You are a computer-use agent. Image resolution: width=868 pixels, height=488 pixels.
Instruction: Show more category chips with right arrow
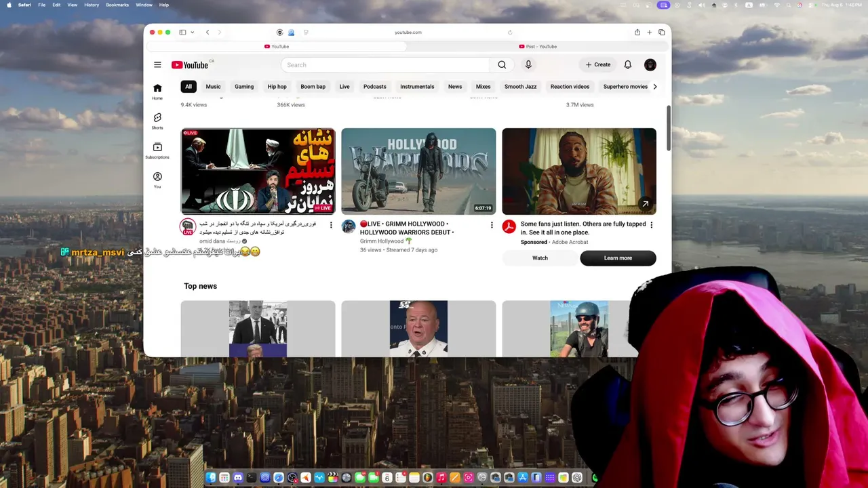pyautogui.click(x=655, y=87)
